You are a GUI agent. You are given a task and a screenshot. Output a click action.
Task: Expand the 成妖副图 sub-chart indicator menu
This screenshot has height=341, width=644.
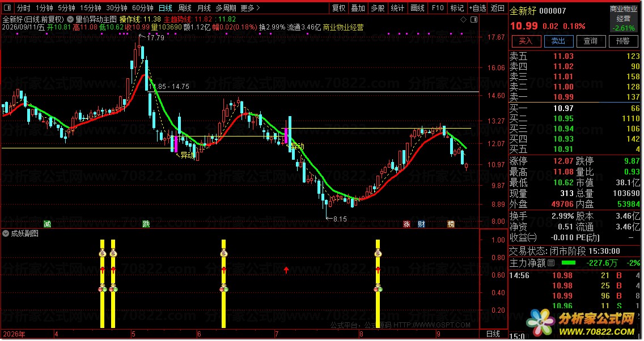click(x=6, y=233)
